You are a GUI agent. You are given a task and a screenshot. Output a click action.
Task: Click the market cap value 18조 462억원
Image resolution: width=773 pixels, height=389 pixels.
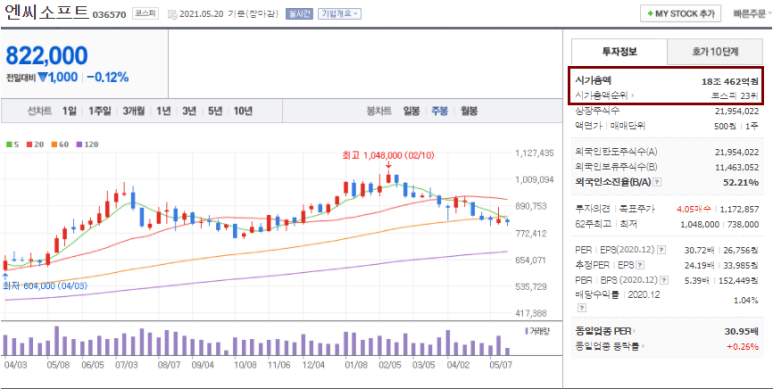click(x=730, y=81)
